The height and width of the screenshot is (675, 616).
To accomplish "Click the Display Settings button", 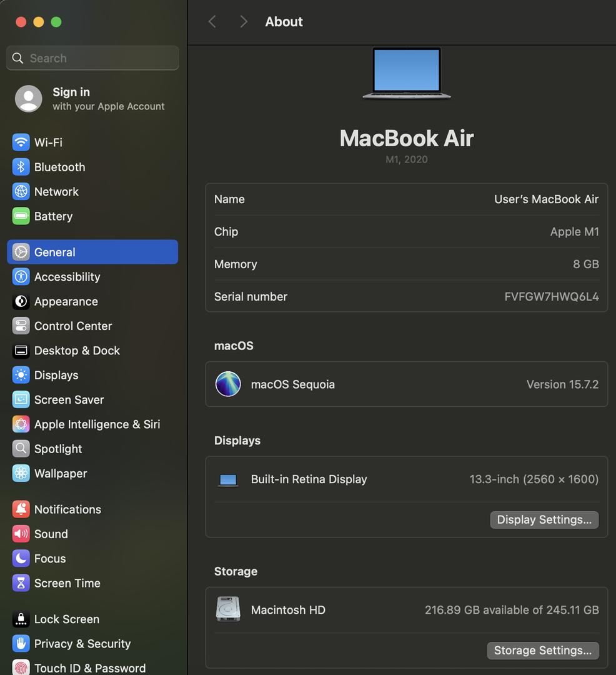I will click(x=544, y=520).
